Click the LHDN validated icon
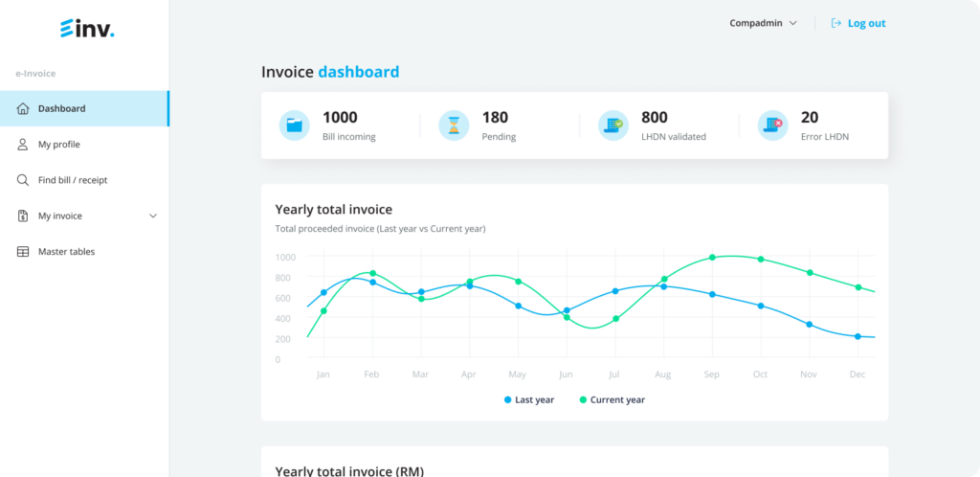 (612, 125)
